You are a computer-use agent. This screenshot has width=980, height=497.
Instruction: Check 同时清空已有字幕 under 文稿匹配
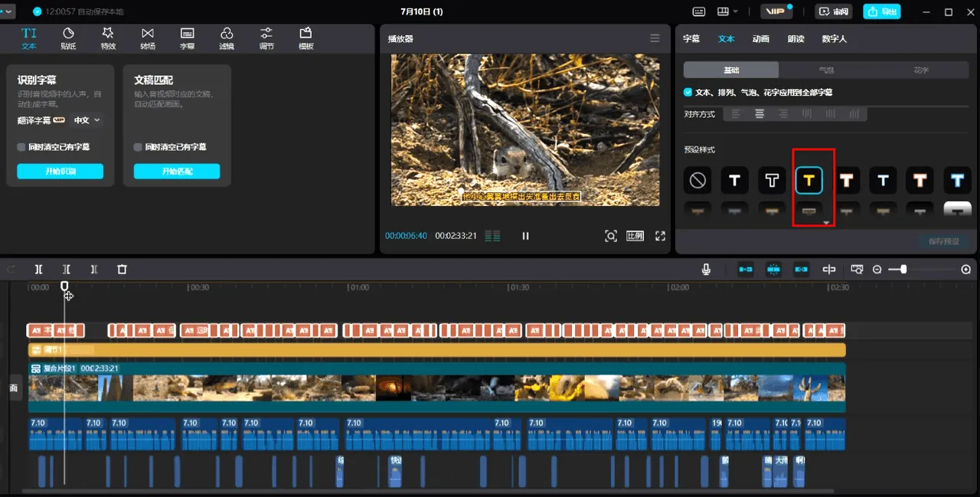pyautogui.click(x=138, y=147)
